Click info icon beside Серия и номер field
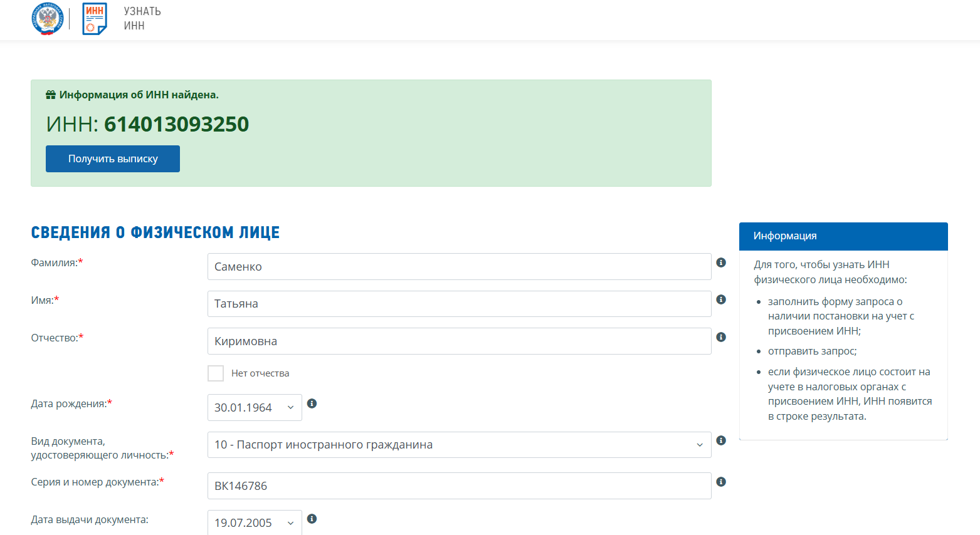The height and width of the screenshot is (535, 980). [721, 482]
